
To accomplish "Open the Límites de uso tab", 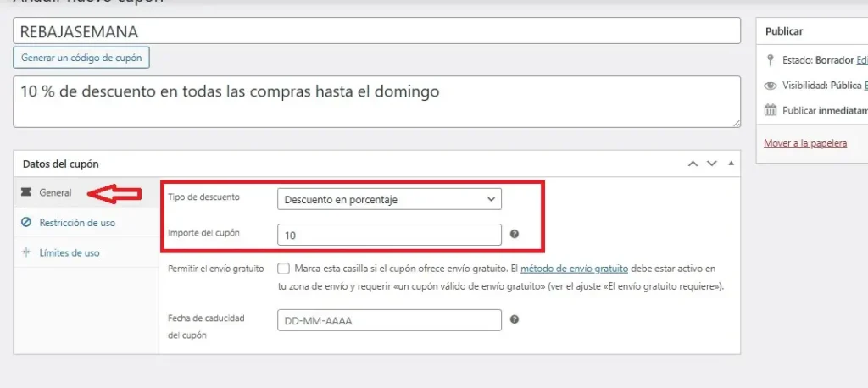I will (x=70, y=252).
